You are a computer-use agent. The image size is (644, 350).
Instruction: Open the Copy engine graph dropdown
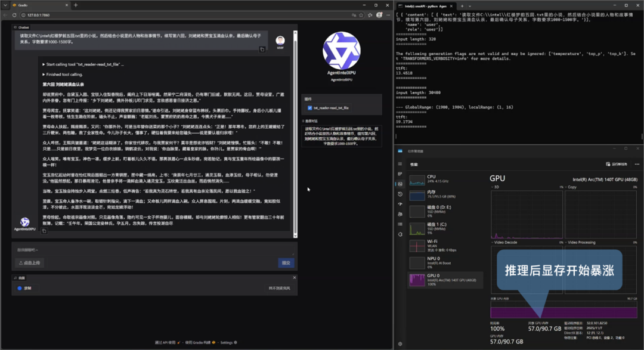point(571,187)
